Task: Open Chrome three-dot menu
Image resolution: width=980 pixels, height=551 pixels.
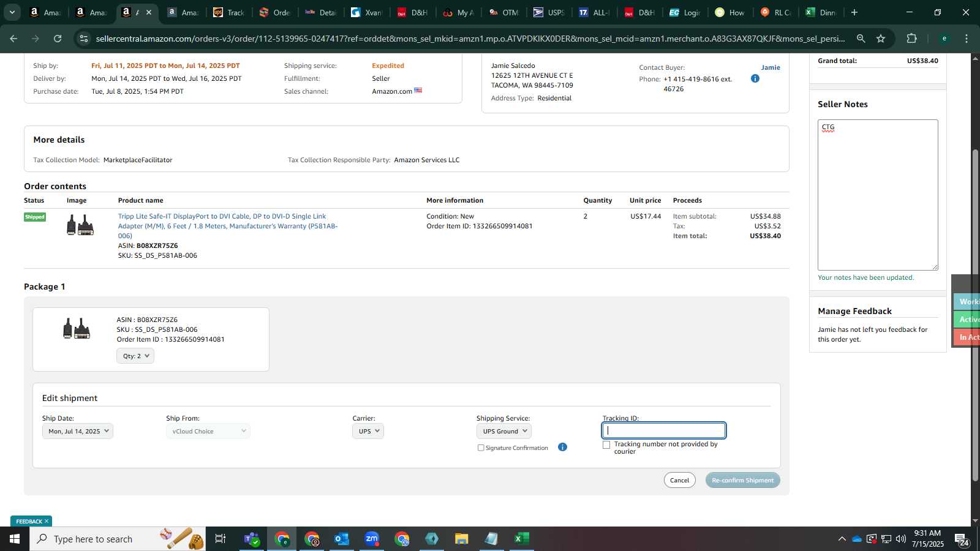Action: (x=967, y=39)
